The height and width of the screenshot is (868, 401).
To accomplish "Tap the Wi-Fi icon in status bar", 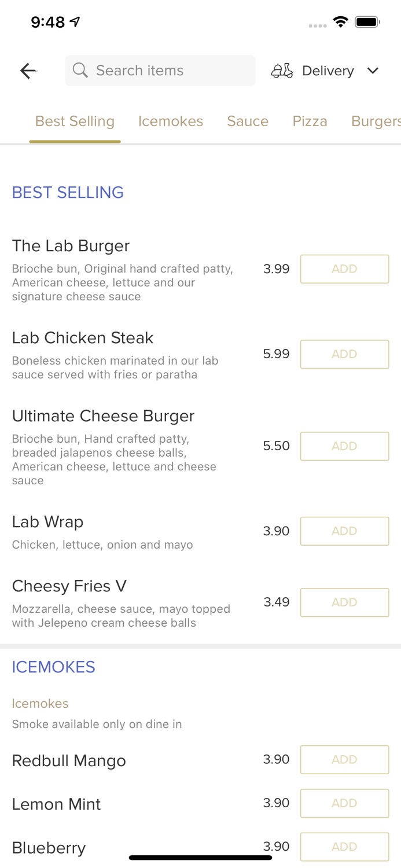I will tap(340, 21).
